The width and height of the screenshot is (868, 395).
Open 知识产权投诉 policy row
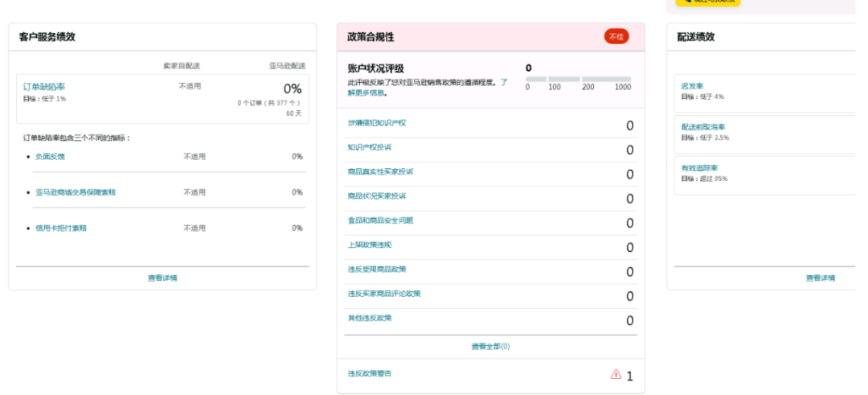pos(370,147)
